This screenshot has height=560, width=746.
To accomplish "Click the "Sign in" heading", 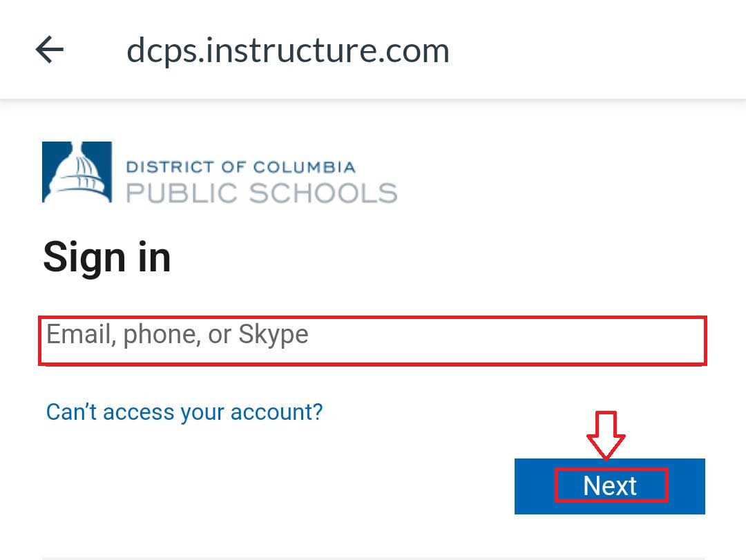I will click(x=106, y=258).
